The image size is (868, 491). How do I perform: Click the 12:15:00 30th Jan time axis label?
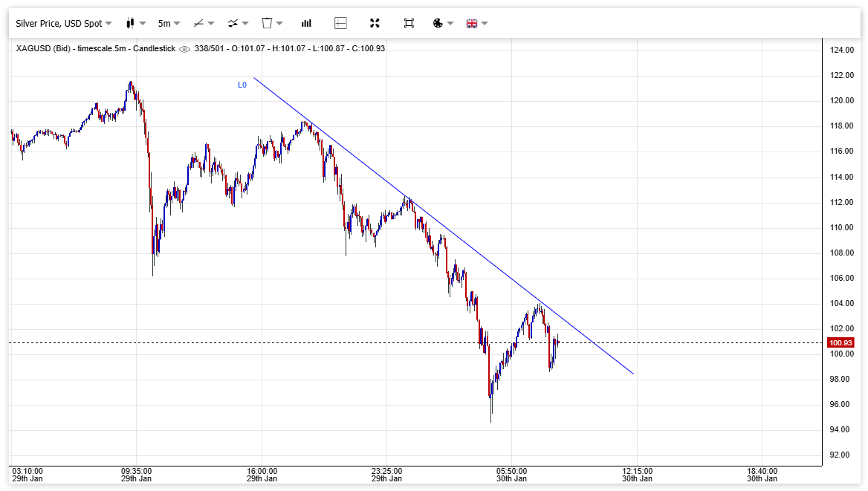(x=637, y=475)
